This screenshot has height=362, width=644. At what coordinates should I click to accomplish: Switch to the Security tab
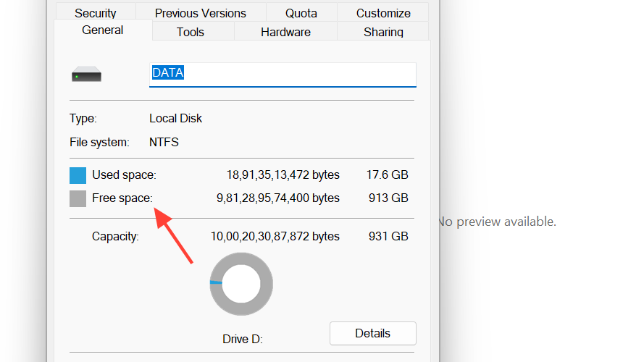(x=96, y=13)
